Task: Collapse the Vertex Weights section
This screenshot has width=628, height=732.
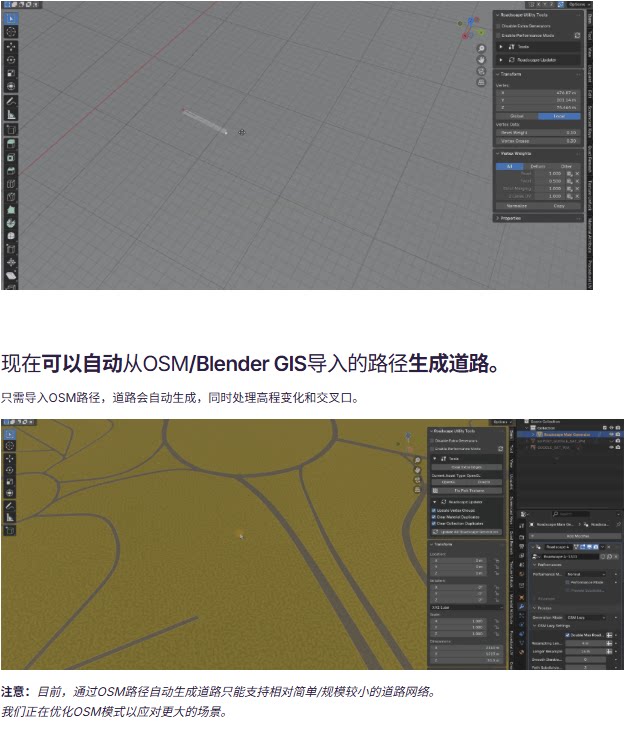Action: (x=498, y=154)
